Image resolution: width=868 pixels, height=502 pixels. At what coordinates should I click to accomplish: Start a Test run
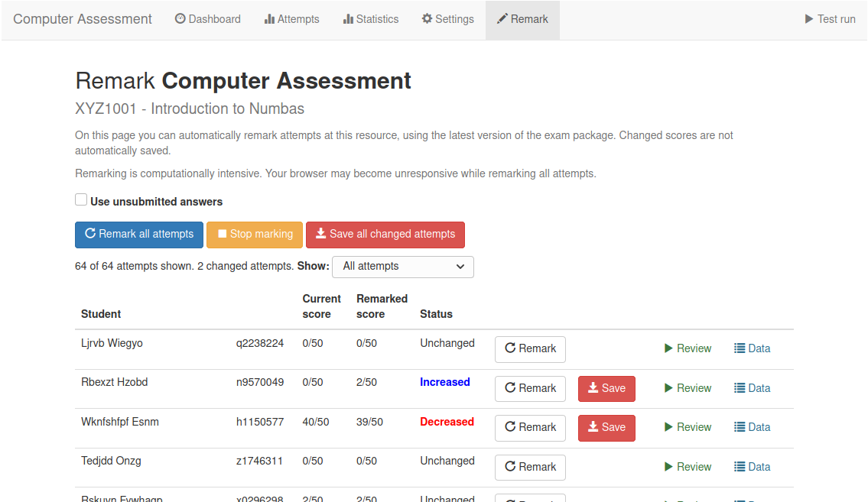[x=830, y=19]
